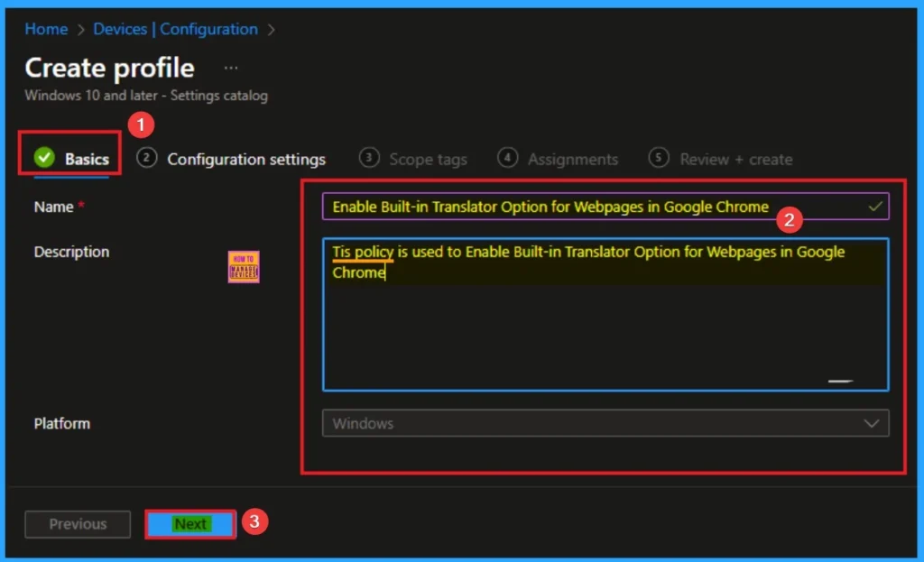Switch to the Configuration settings step
924x562 pixels.
[x=231, y=159]
